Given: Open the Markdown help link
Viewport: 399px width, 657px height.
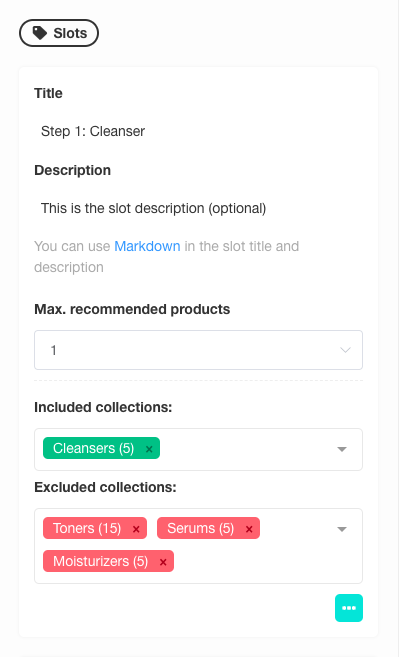Looking at the screenshot, I should point(147,246).
